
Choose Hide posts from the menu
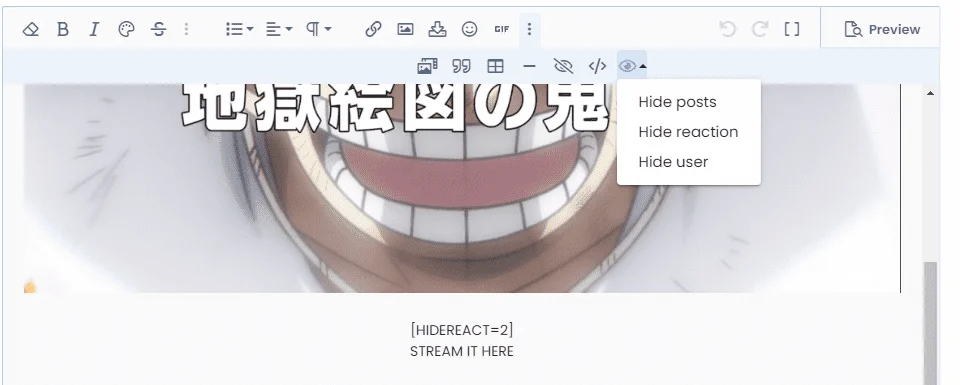coord(677,102)
